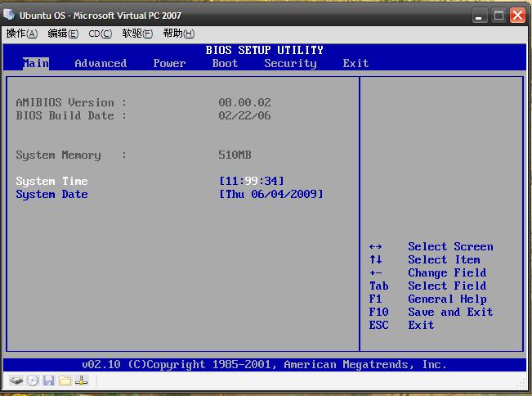Screen dimensions: 532x396
Task: Open the 操作(A) Action menu
Action: click(x=22, y=34)
